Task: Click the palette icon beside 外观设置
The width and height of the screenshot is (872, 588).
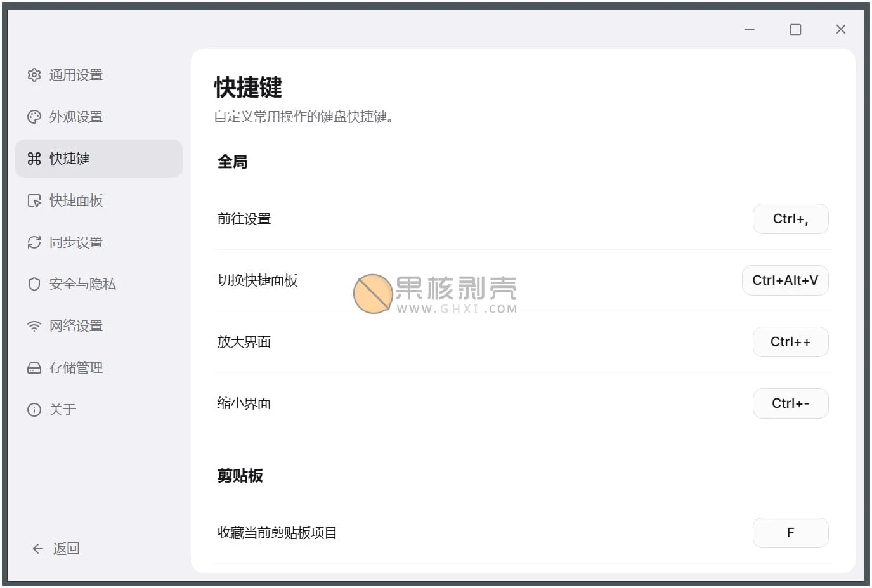Action: click(34, 117)
